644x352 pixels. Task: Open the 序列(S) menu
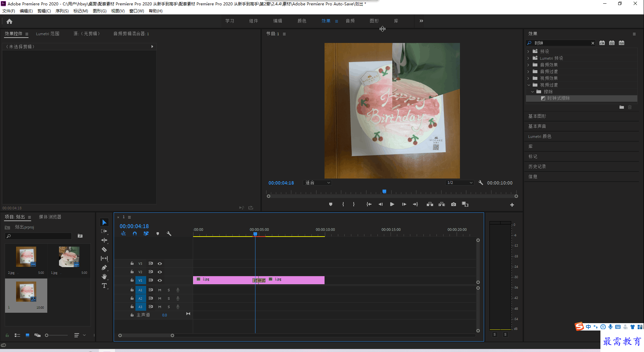tap(62, 11)
